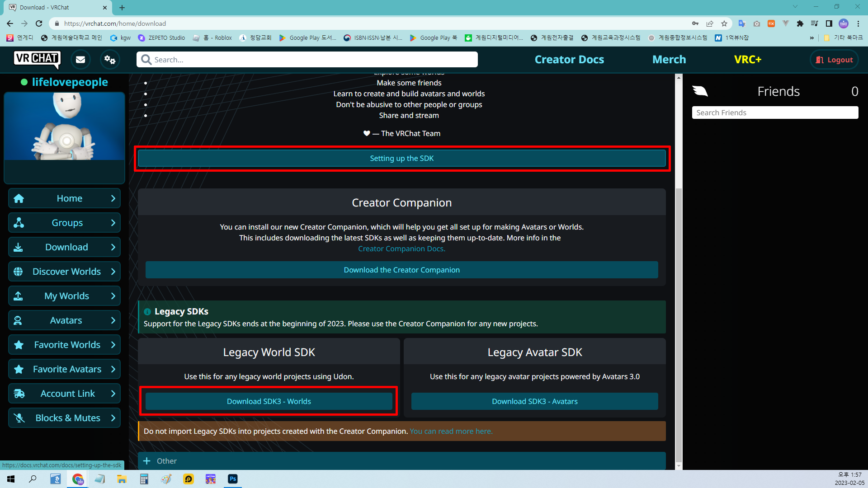
Task: Open the Creator Docs header tab
Action: 569,60
